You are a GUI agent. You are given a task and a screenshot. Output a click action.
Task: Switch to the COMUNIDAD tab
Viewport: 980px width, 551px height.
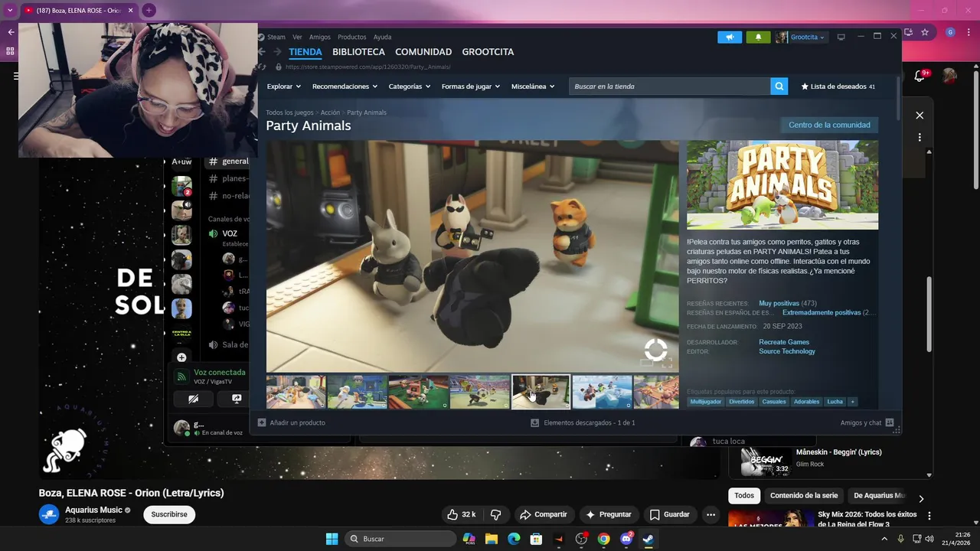[423, 52]
